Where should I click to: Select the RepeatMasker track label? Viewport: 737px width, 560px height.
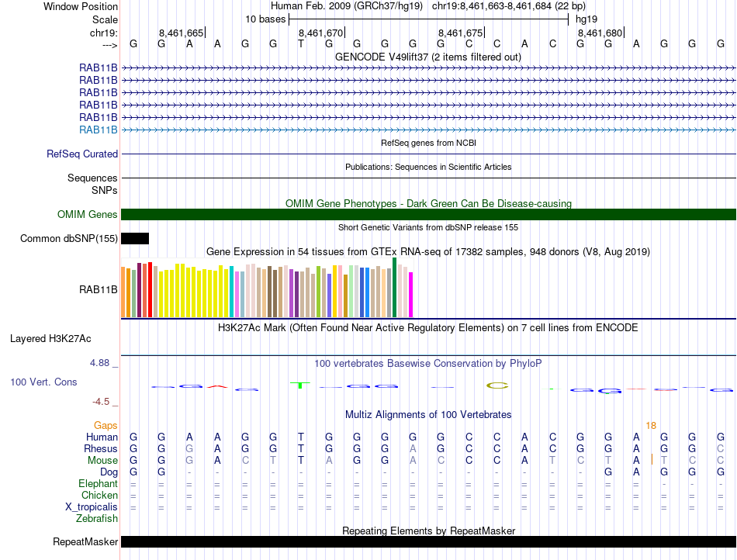(85, 541)
